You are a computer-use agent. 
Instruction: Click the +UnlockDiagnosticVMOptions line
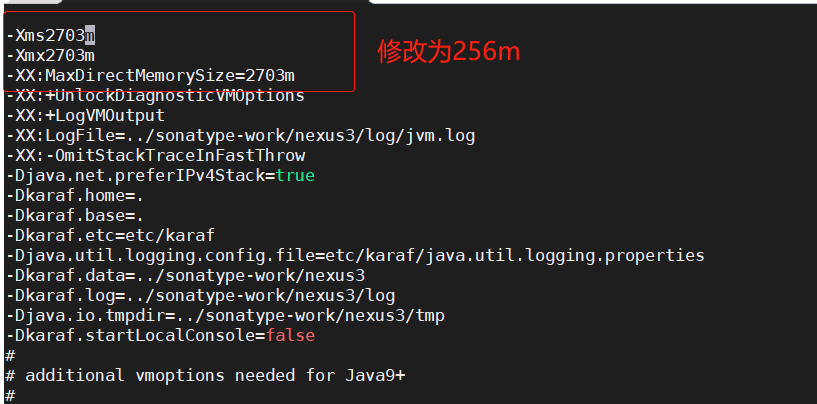tap(155, 95)
